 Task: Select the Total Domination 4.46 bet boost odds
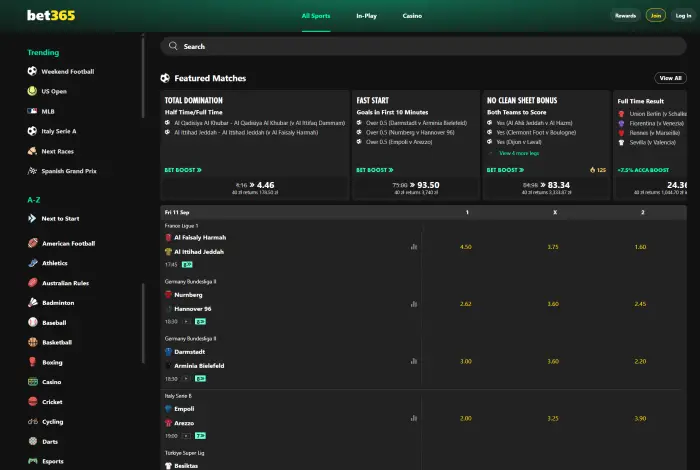(x=255, y=187)
